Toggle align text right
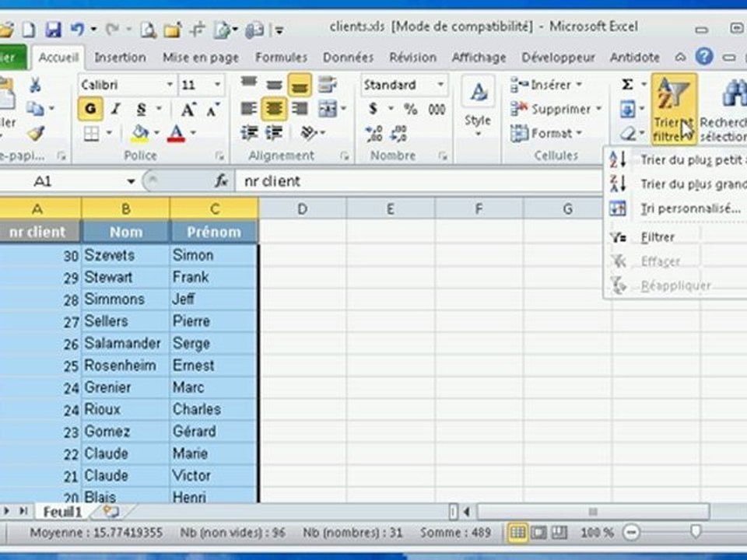The height and width of the screenshot is (560, 747). click(x=300, y=109)
